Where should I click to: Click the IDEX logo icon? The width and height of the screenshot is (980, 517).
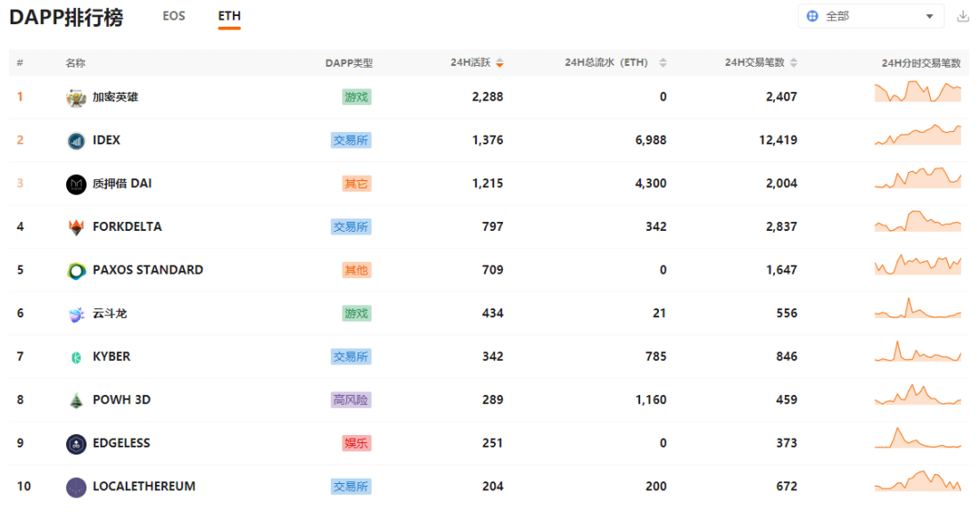click(77, 141)
